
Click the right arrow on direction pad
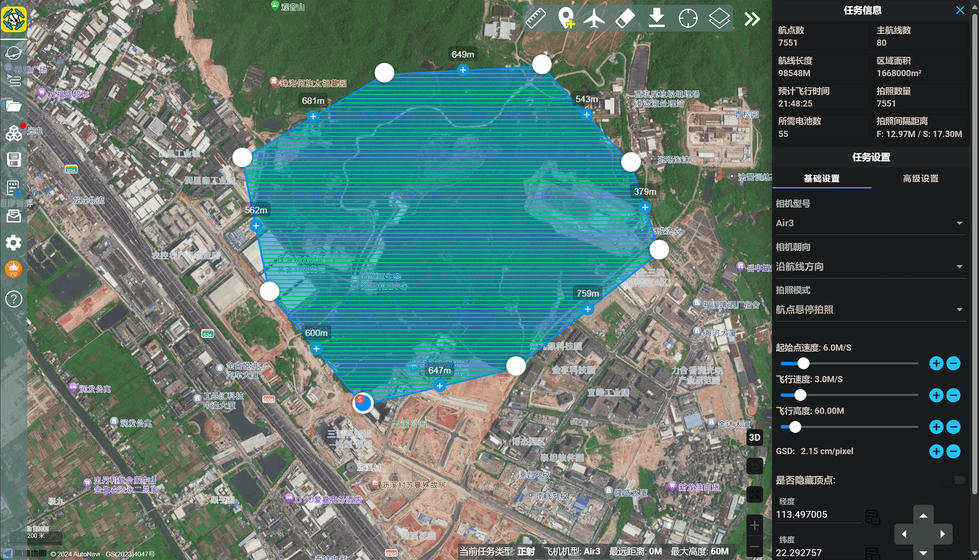pos(943,534)
